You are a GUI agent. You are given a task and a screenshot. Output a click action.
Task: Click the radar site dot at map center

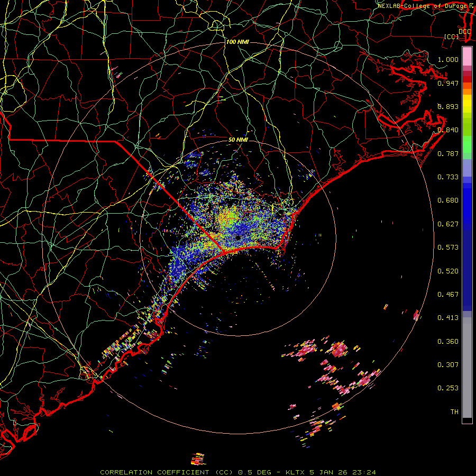pos(238,237)
